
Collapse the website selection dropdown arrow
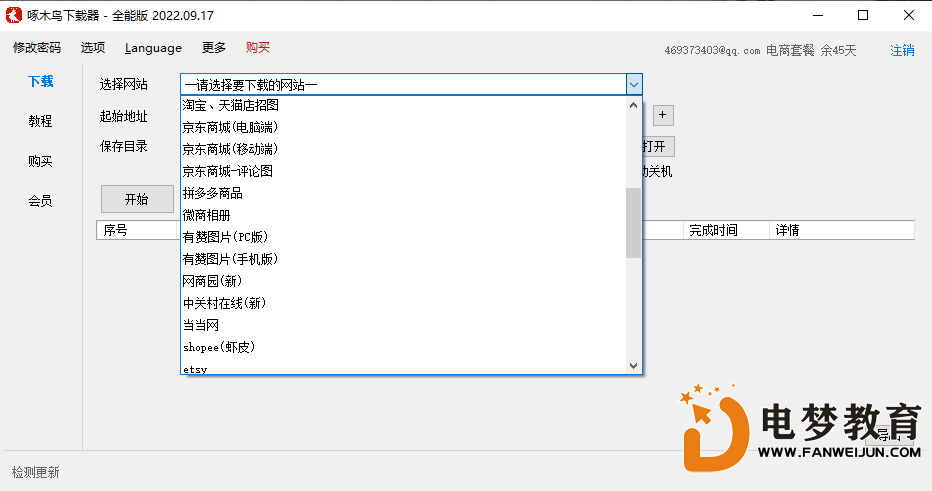(634, 84)
